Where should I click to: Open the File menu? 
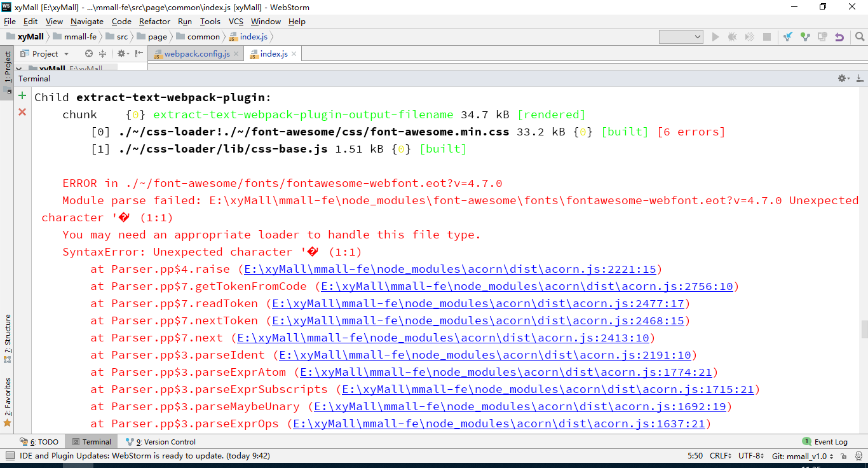(x=10, y=21)
